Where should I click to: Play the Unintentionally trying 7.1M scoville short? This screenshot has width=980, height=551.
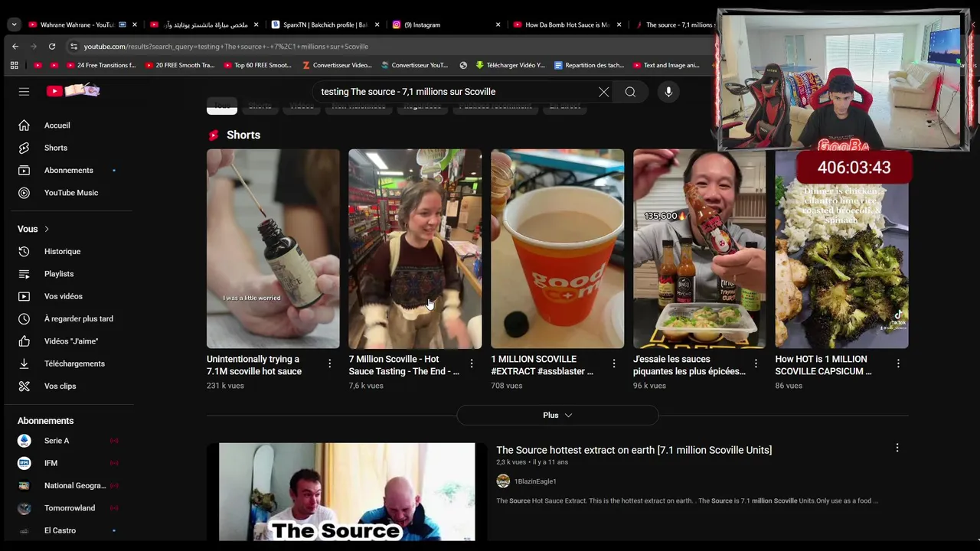pyautogui.click(x=273, y=249)
